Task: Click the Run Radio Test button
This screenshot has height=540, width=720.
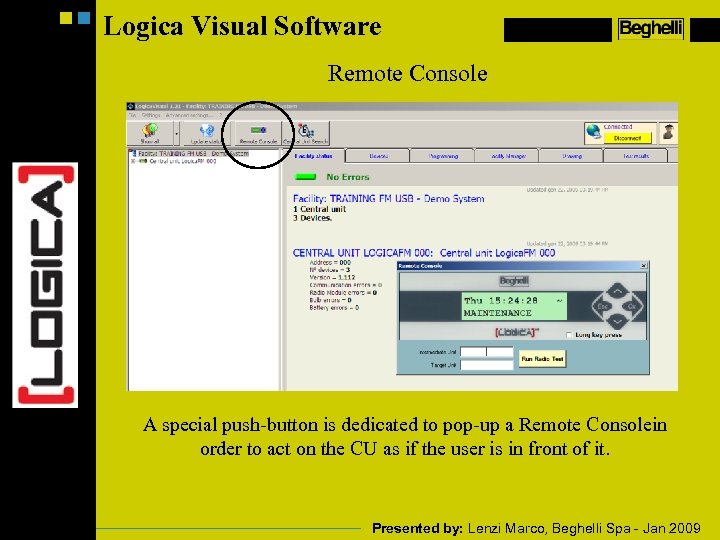Action: (x=542, y=359)
